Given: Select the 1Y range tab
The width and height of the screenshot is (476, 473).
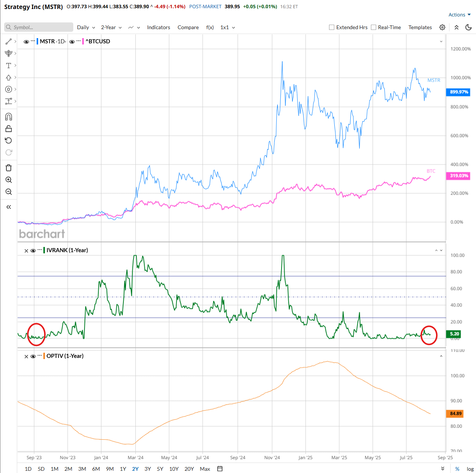Looking at the screenshot, I should (123, 469).
